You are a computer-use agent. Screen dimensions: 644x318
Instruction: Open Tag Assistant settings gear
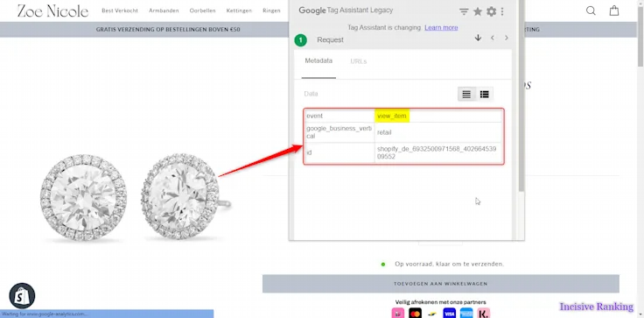pos(491,11)
